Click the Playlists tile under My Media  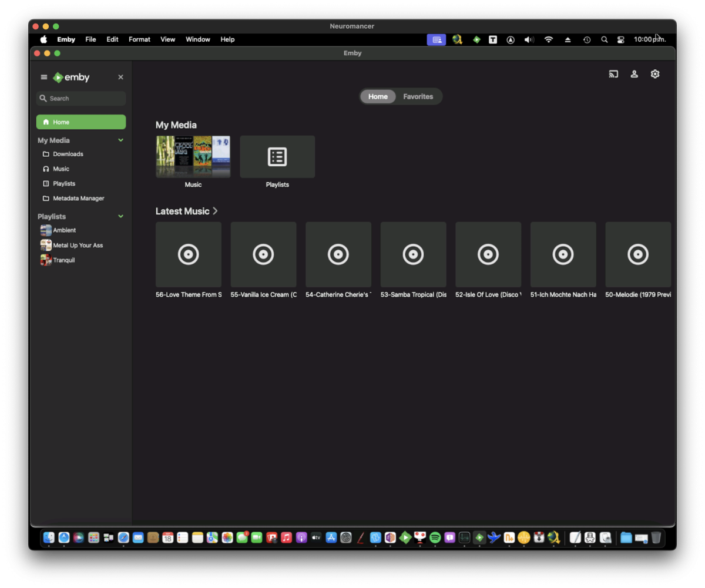277,157
